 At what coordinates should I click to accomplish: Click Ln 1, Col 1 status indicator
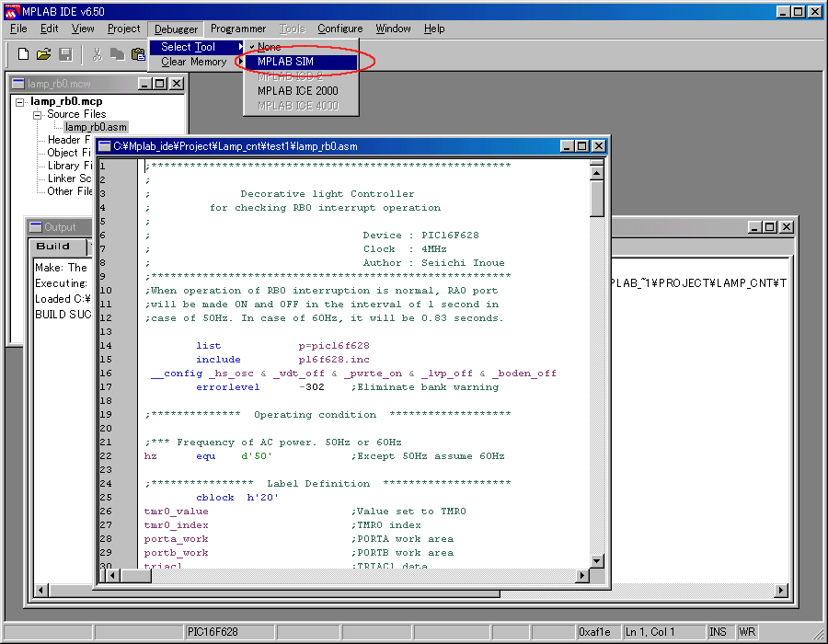tap(664, 632)
